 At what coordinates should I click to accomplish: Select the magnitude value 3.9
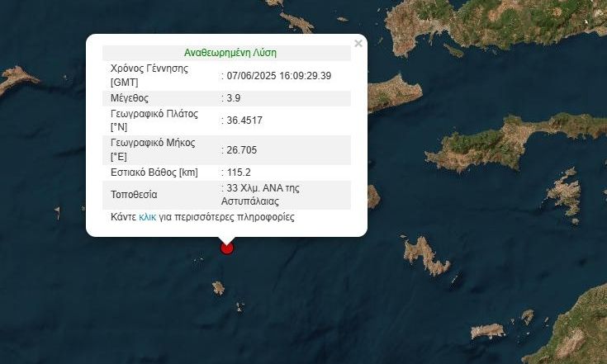[x=232, y=97]
